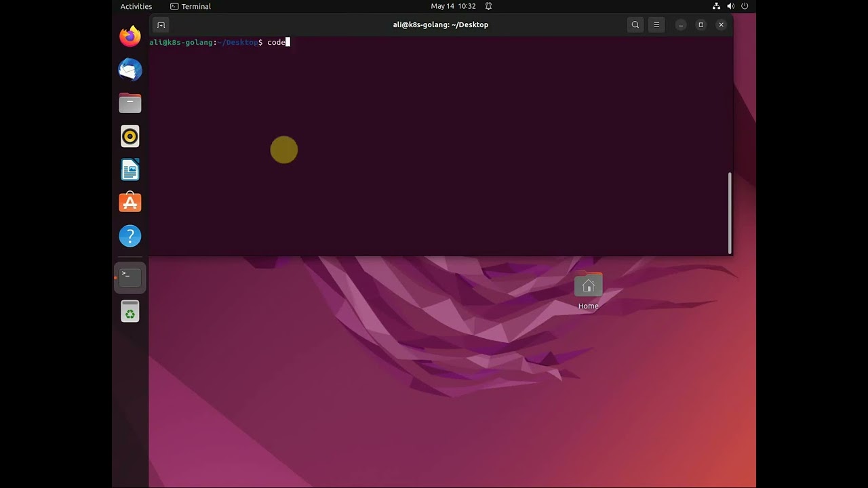Click the terminal prompt line with 'code'
The height and width of the screenshot is (488, 868).
point(220,42)
